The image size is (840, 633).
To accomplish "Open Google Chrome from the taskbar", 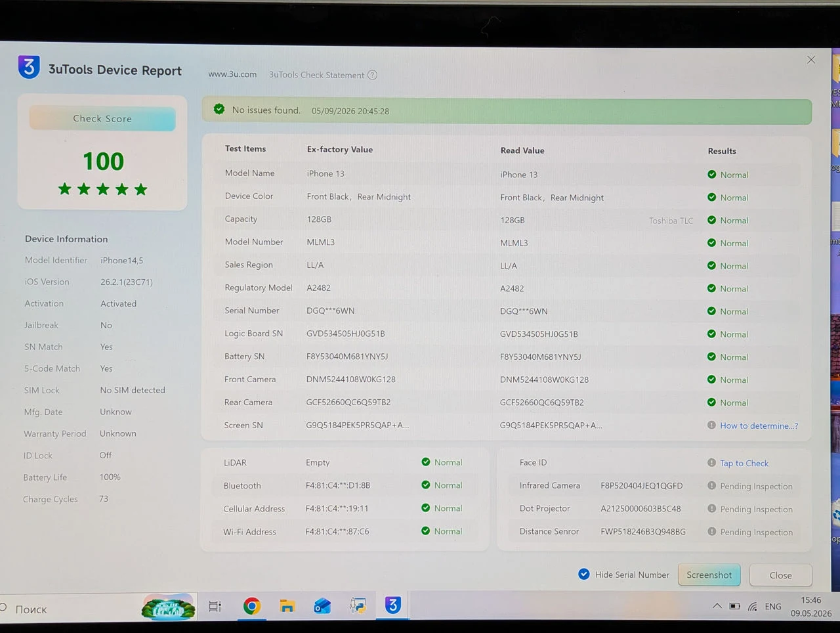I will pyautogui.click(x=251, y=606).
